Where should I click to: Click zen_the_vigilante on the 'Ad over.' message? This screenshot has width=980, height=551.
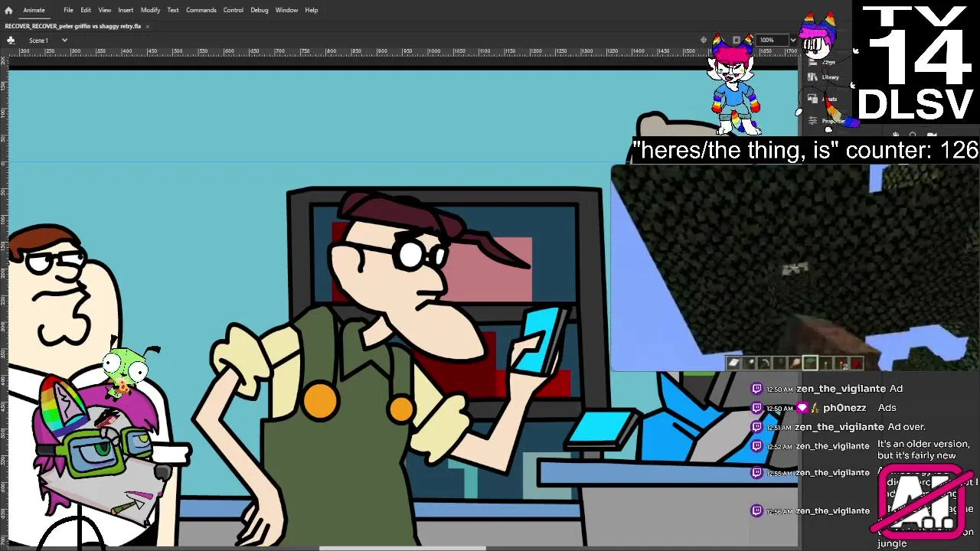tap(839, 427)
